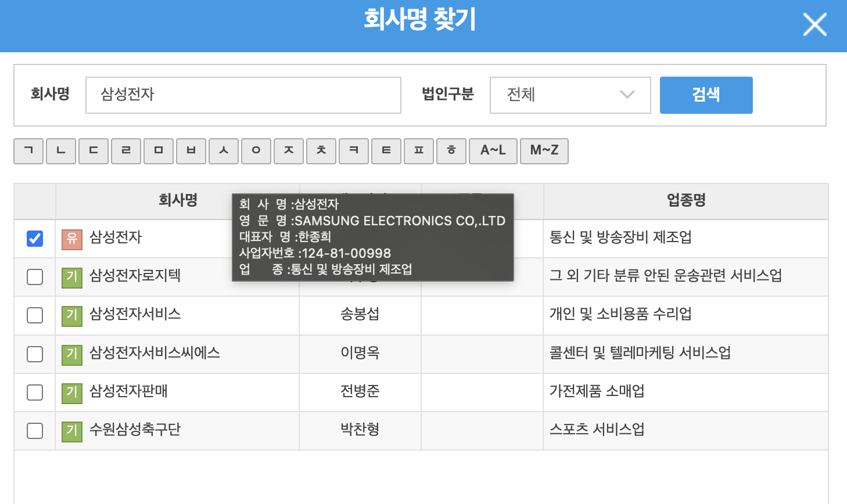Image resolution: width=847 pixels, height=504 pixels.
Task: Click the 기 badge icon beside 삼성전자서비스
Action: (72, 315)
